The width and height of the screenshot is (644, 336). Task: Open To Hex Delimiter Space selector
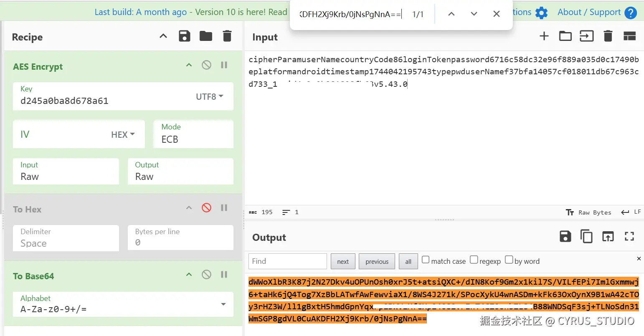(x=66, y=238)
